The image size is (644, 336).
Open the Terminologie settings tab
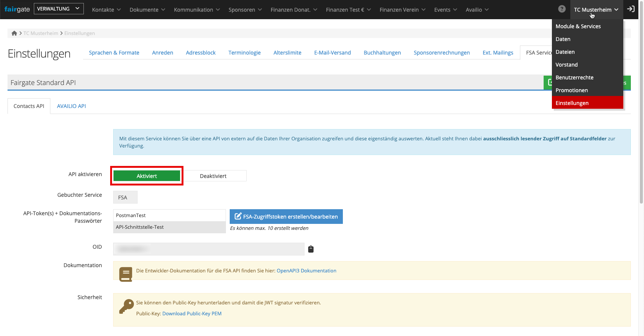[244, 53]
